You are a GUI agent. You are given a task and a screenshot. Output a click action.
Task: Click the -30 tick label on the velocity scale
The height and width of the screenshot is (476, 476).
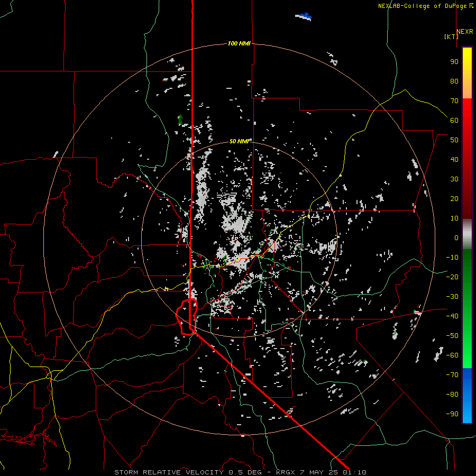point(452,297)
